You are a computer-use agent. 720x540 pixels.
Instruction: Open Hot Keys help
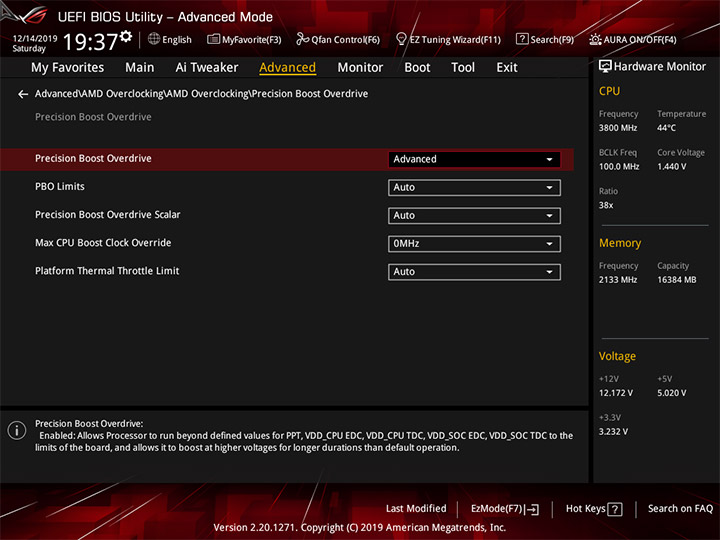594,509
